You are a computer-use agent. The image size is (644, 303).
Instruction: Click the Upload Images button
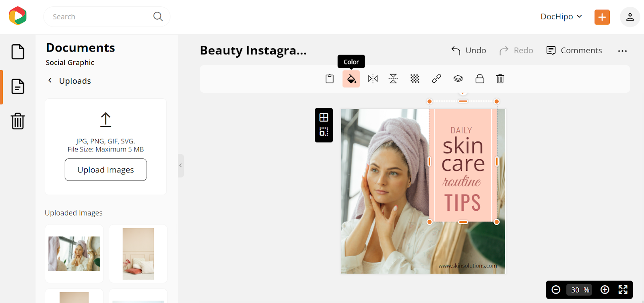click(x=105, y=170)
